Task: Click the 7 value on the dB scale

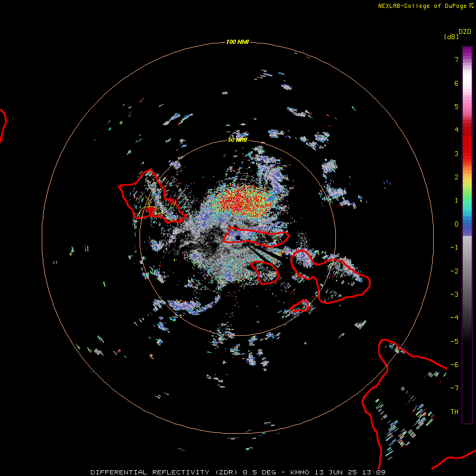Action: 456,59
